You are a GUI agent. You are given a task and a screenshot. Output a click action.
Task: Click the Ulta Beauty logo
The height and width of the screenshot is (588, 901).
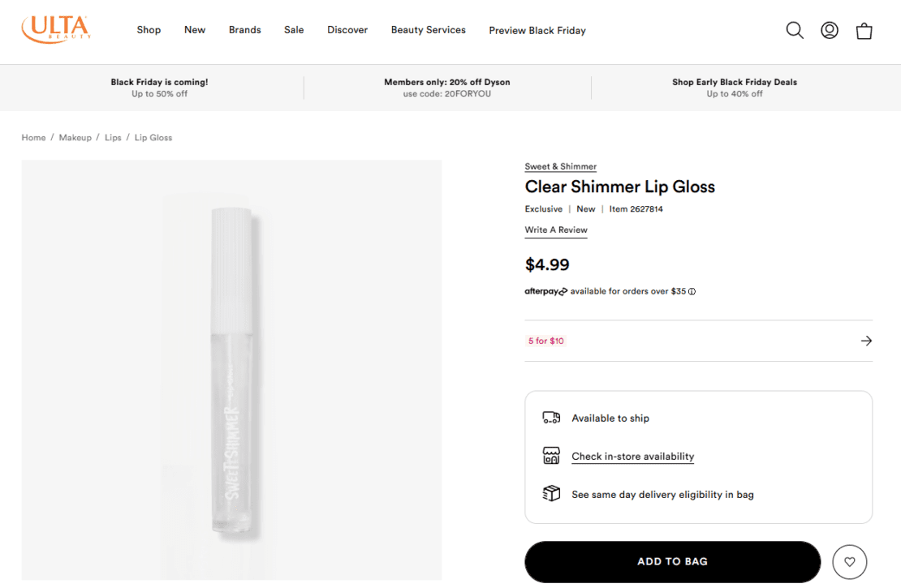click(x=55, y=28)
